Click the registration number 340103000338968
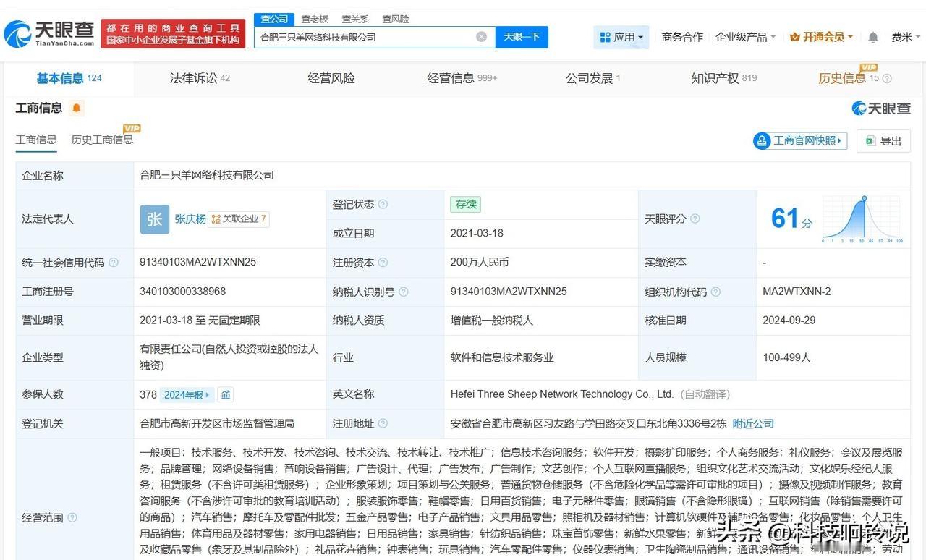This screenshot has width=926, height=560. [x=183, y=292]
